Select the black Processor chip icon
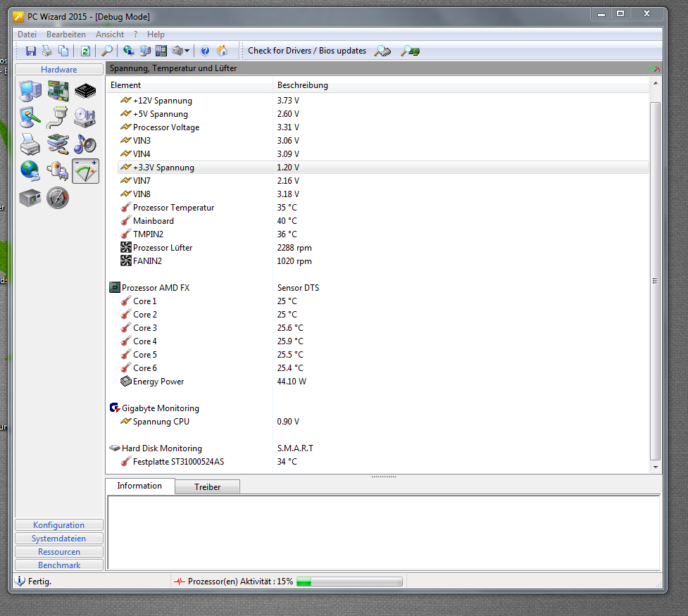Viewport: 688px width, 616px height. tap(86, 92)
